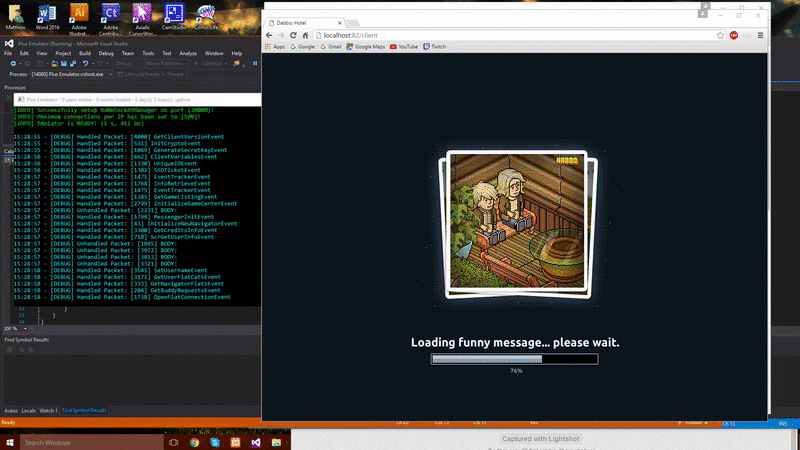Open a new Chrome tab

click(353, 23)
